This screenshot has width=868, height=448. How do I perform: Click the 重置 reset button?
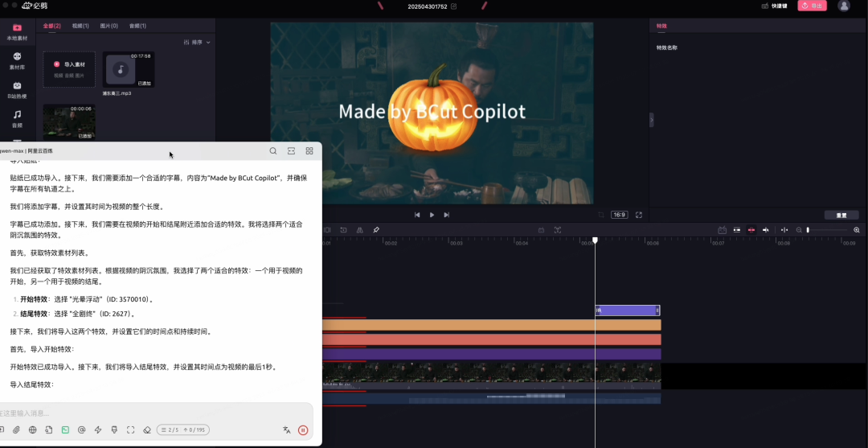click(x=841, y=216)
